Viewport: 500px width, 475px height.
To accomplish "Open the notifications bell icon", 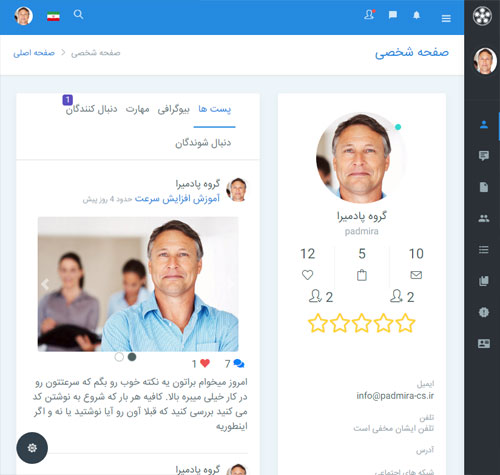I will click(417, 15).
